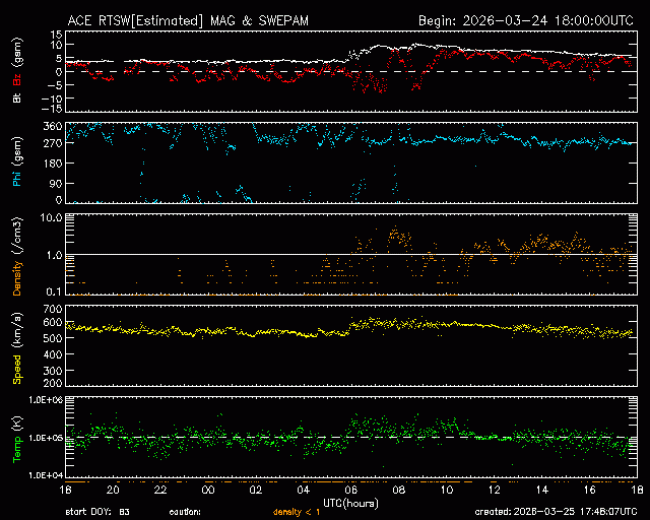Click the '10.0' value on Density axis

pyautogui.click(x=51, y=218)
